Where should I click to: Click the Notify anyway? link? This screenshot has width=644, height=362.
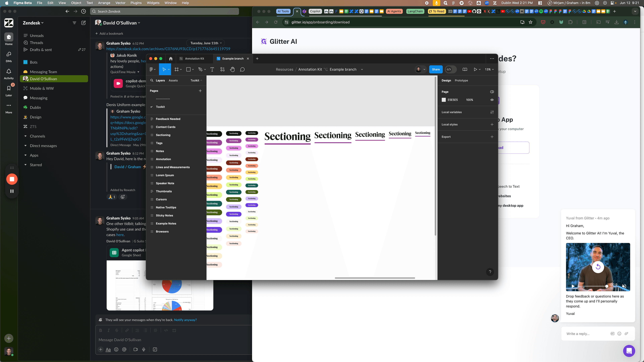click(x=185, y=320)
